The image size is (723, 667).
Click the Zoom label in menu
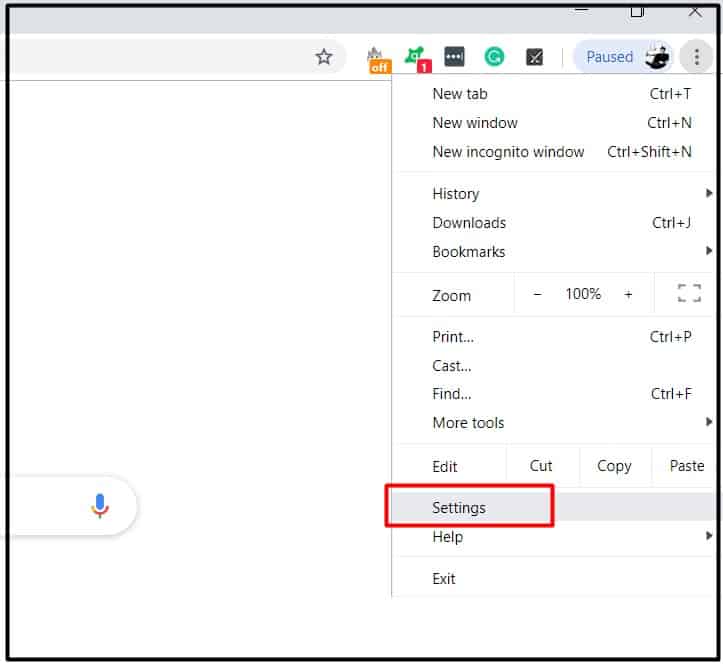point(451,295)
